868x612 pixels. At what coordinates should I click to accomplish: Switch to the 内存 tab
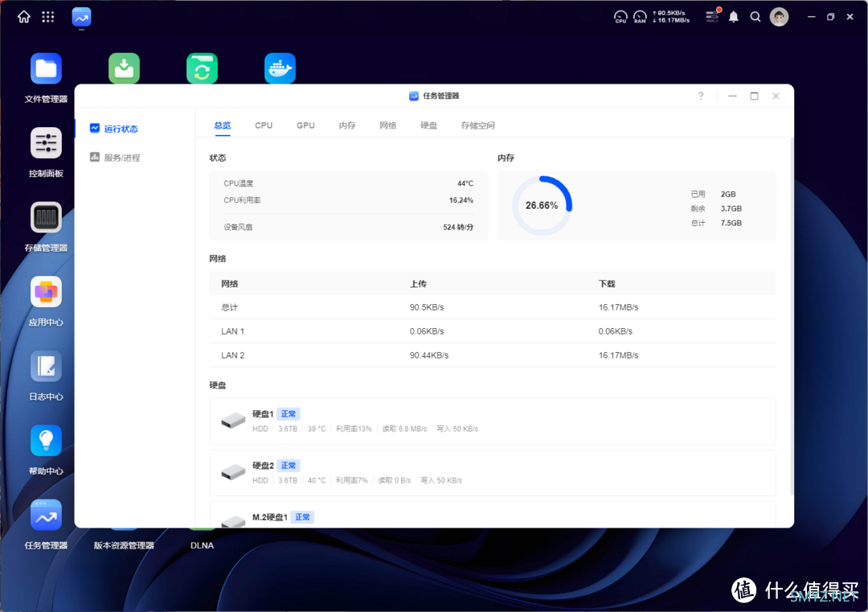[347, 125]
